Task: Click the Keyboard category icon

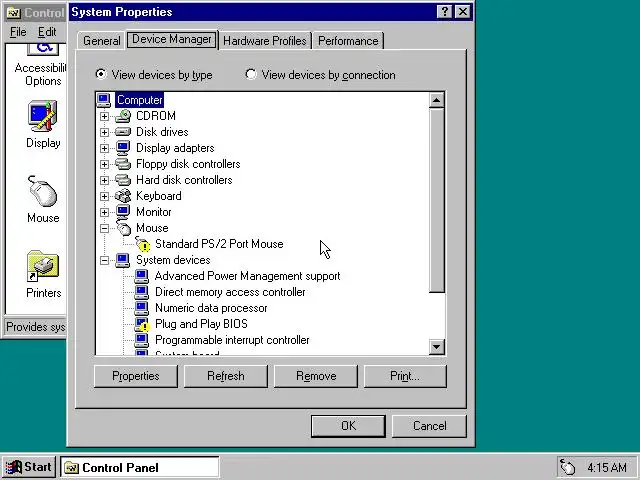Action: 123,196
